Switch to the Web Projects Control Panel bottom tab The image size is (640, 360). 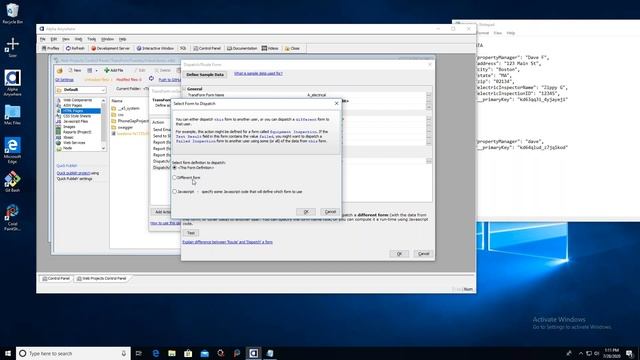(102, 278)
